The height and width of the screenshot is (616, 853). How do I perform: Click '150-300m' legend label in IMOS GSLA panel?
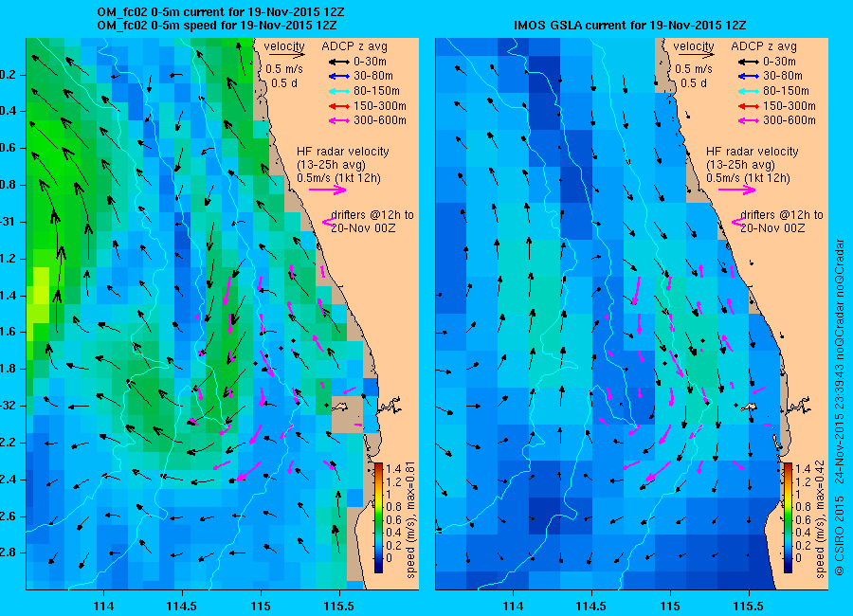pyautogui.click(x=789, y=105)
